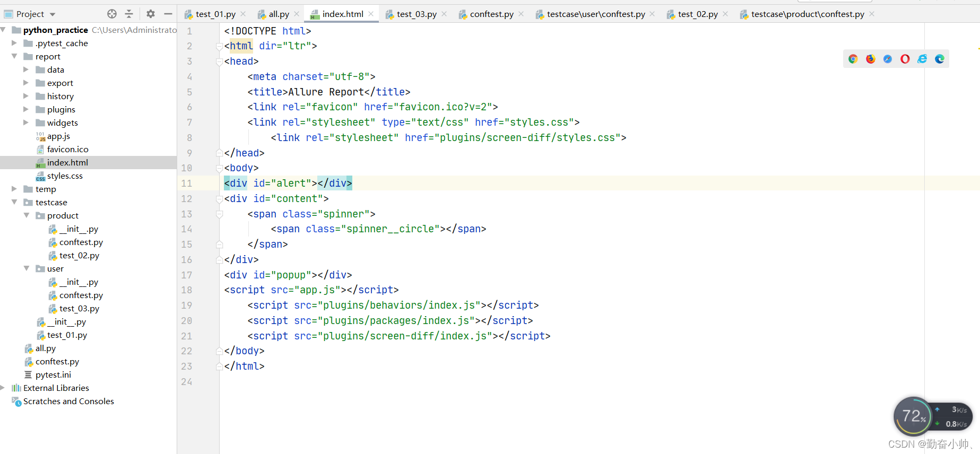
Task: Open page in Opera browser icon
Action: tap(905, 59)
